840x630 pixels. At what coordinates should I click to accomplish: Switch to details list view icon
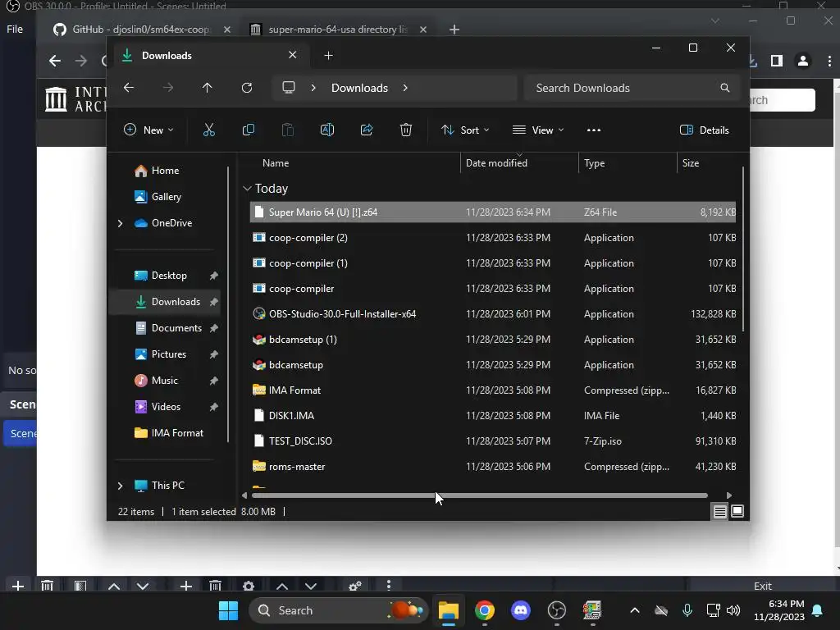pyautogui.click(x=720, y=512)
